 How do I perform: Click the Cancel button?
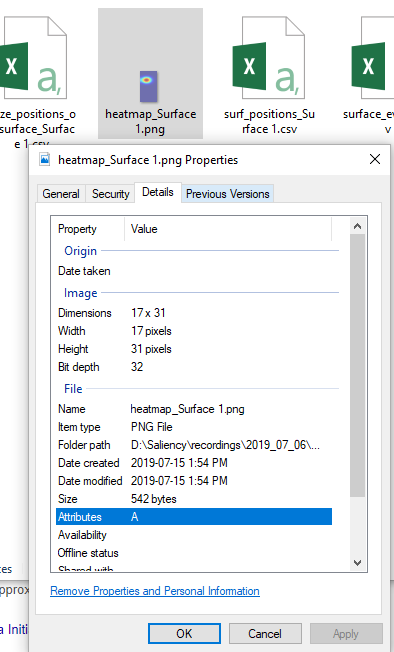coord(265,633)
